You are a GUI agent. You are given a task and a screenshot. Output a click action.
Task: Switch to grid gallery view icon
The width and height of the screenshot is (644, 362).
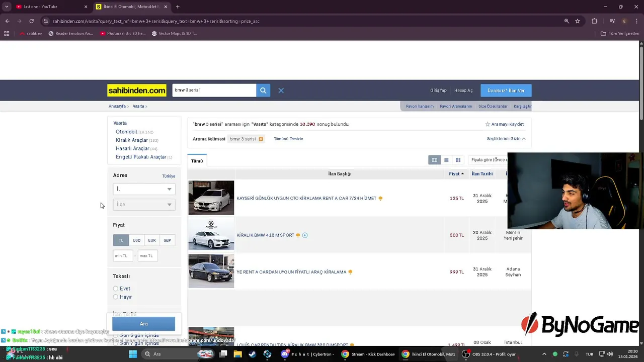click(x=458, y=160)
